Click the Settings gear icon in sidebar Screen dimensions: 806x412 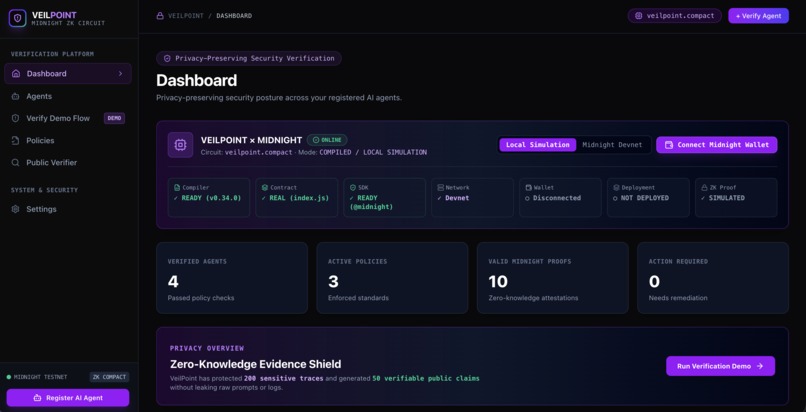pyautogui.click(x=15, y=209)
